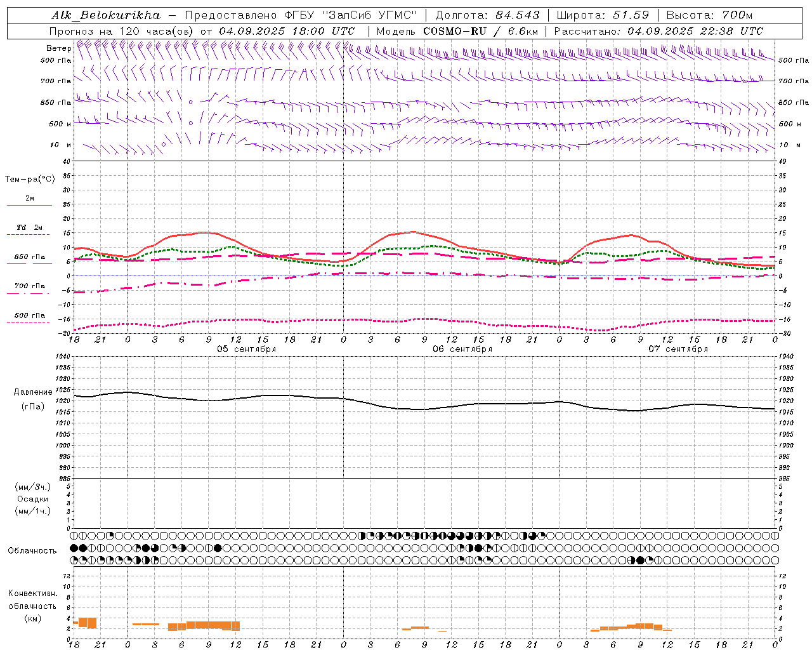Click the Облачность label next to the cloud symbol rows
The width and height of the screenshot is (812, 650).
[32, 551]
